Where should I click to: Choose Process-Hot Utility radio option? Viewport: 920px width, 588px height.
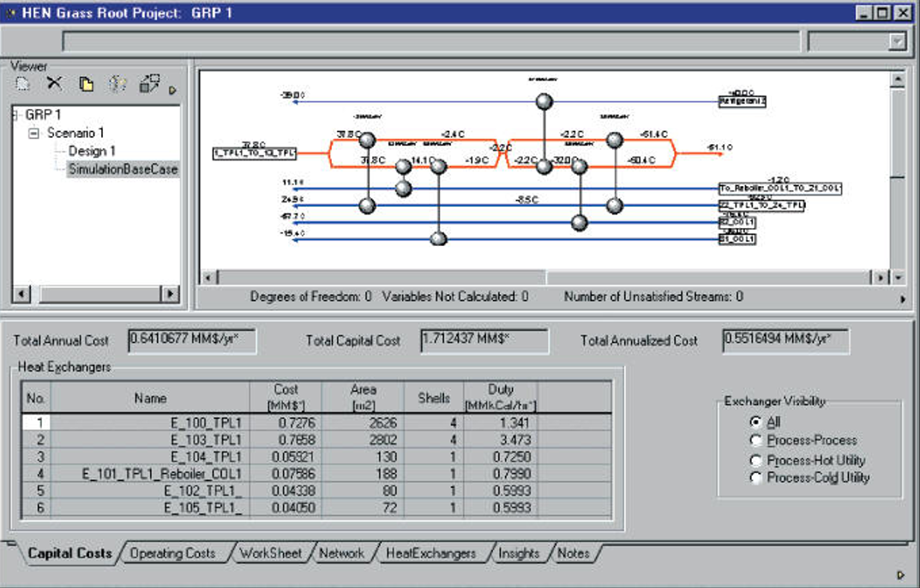tap(755, 460)
